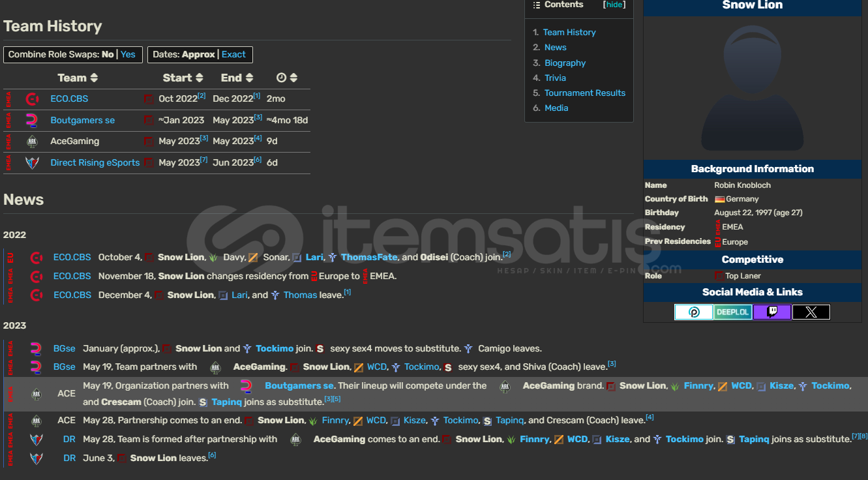Image resolution: width=868 pixels, height=480 pixels.
Task: Click the name Robin Knobloch
Action: [x=742, y=185]
